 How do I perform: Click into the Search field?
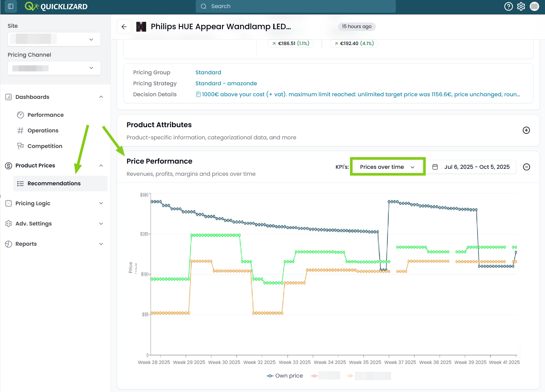point(295,6)
